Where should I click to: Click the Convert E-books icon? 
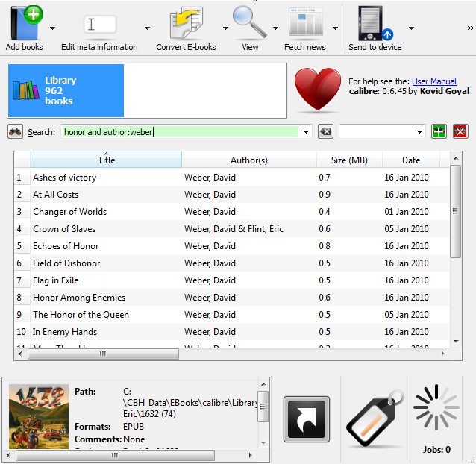[187, 24]
